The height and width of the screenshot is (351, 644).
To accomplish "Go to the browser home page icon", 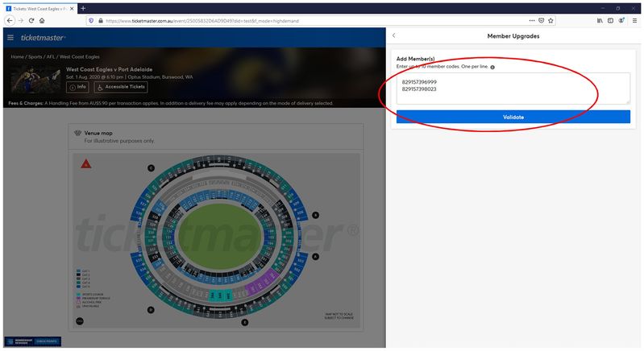I will (x=41, y=20).
